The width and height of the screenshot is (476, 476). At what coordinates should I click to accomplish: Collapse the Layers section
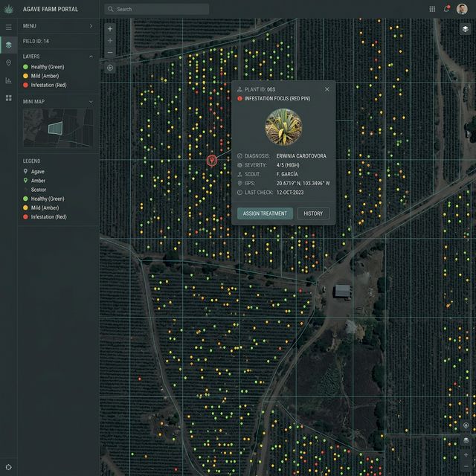[91, 57]
